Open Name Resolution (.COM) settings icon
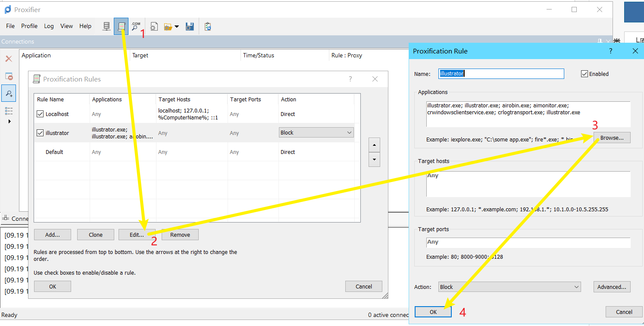644x326 pixels. [x=136, y=26]
